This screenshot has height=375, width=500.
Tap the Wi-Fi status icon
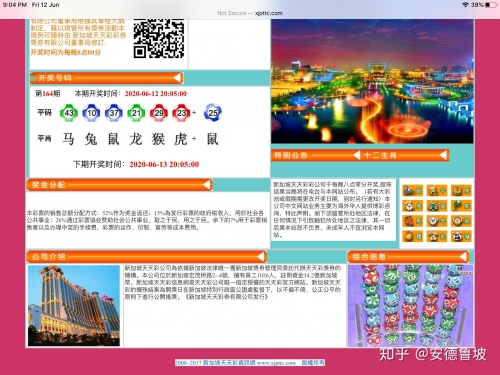pyautogui.click(x=465, y=5)
